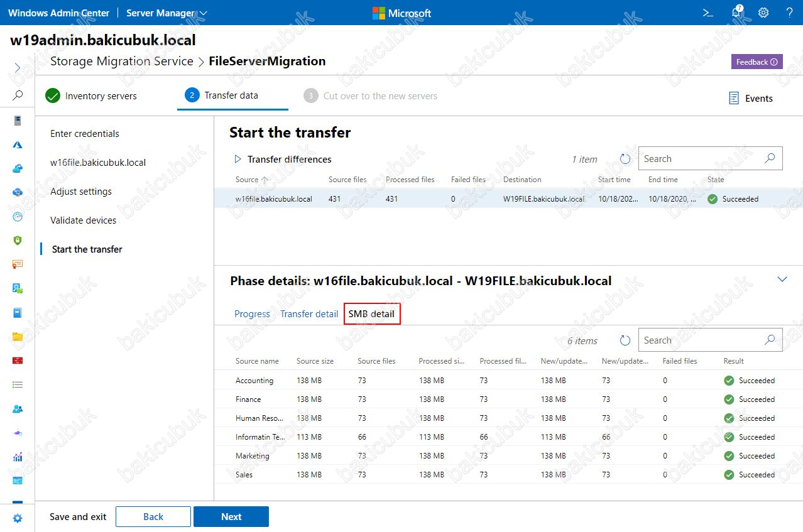This screenshot has width=803, height=532.
Task: Open the help question mark icon
Action: [x=790, y=13]
